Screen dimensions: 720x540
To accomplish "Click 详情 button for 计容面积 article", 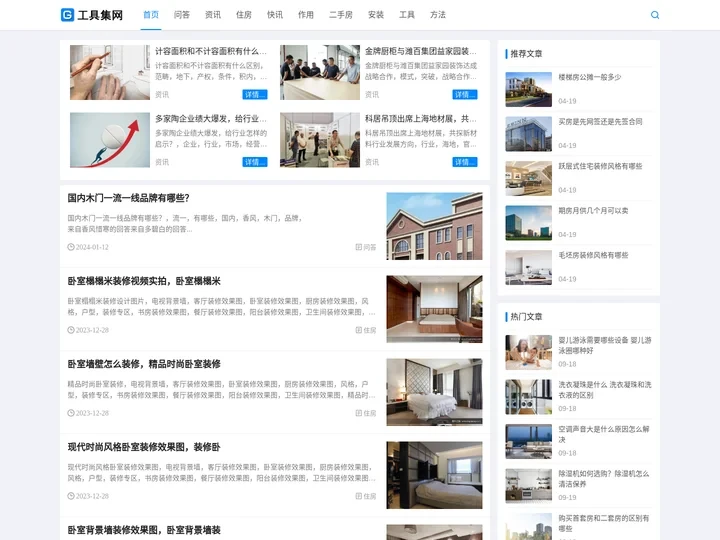I will coord(255,95).
